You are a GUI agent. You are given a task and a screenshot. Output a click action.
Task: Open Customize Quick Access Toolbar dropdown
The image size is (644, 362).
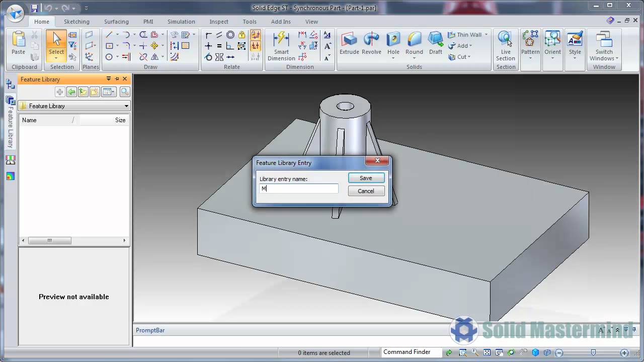coord(87,9)
